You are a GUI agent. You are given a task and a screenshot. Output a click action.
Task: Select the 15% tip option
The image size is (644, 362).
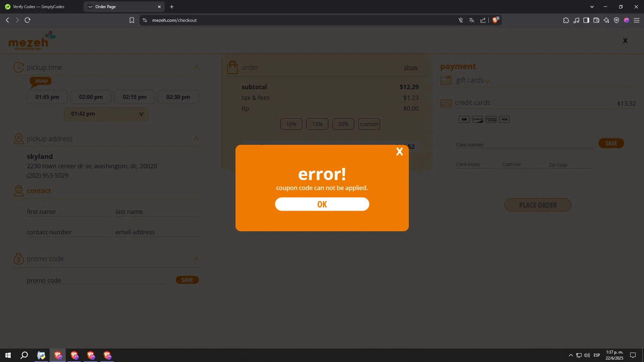click(317, 124)
